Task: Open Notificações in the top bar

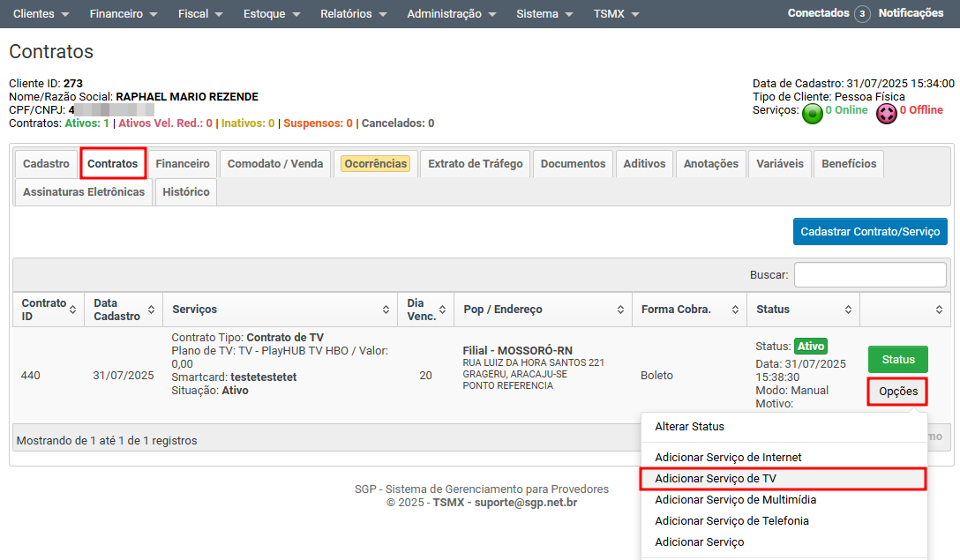Action: click(911, 14)
